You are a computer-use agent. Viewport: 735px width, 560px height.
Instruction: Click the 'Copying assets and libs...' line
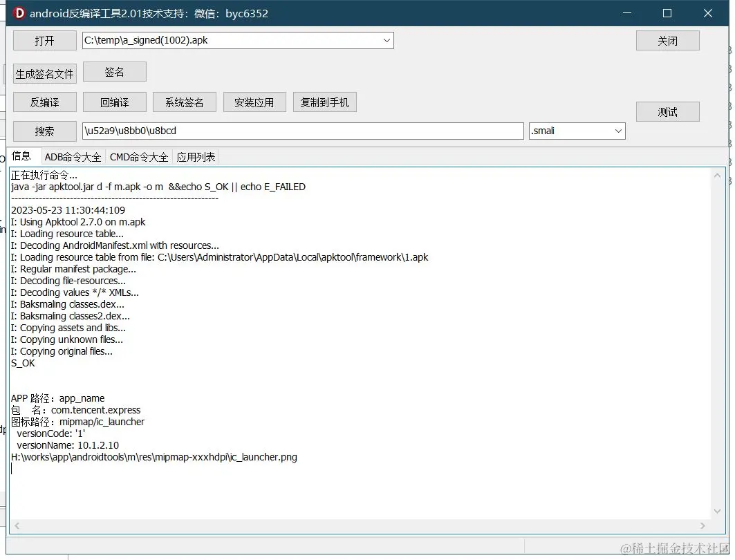point(68,328)
